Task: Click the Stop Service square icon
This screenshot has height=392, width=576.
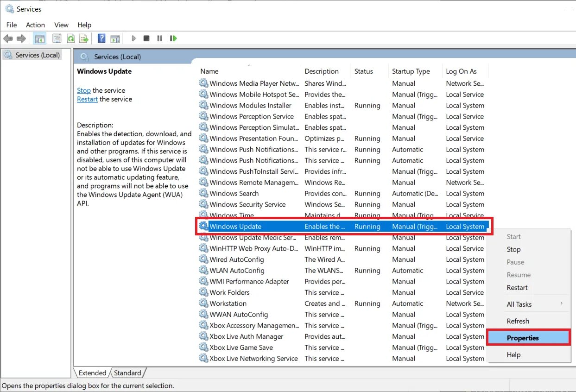Action: click(x=146, y=38)
